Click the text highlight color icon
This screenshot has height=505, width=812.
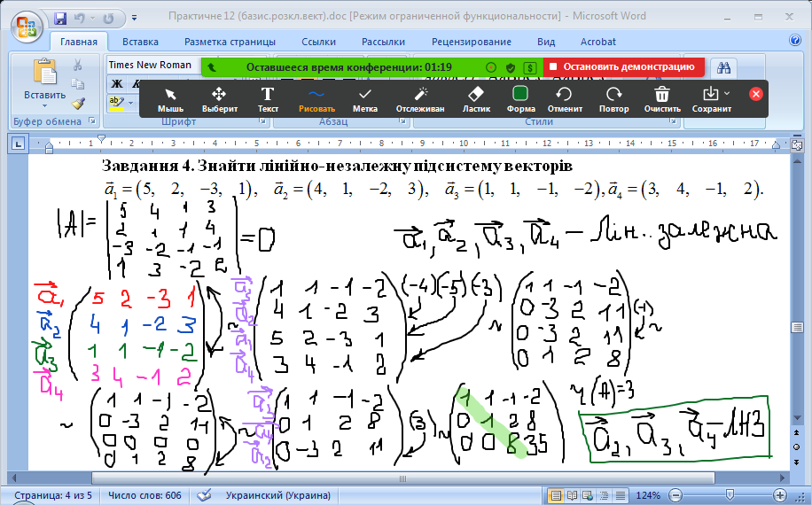click(116, 103)
